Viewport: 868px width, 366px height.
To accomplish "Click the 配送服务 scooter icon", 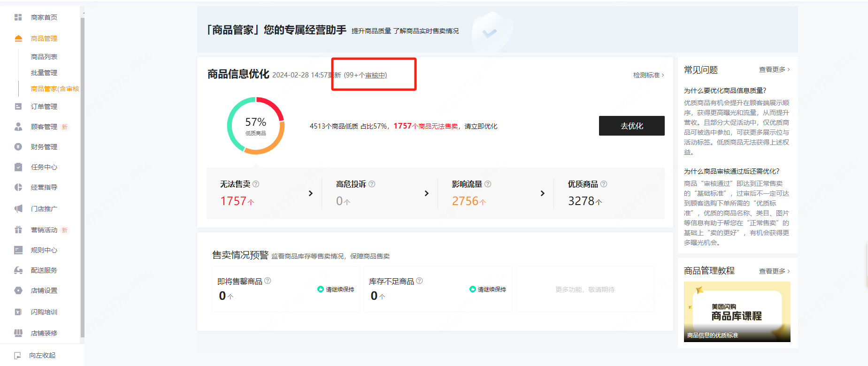I will 18,270.
